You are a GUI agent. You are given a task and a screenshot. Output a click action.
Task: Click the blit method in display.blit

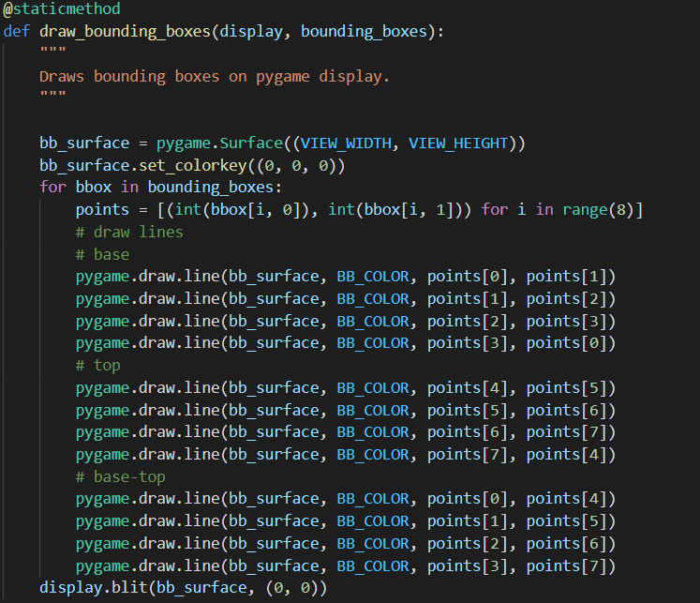[x=129, y=588]
